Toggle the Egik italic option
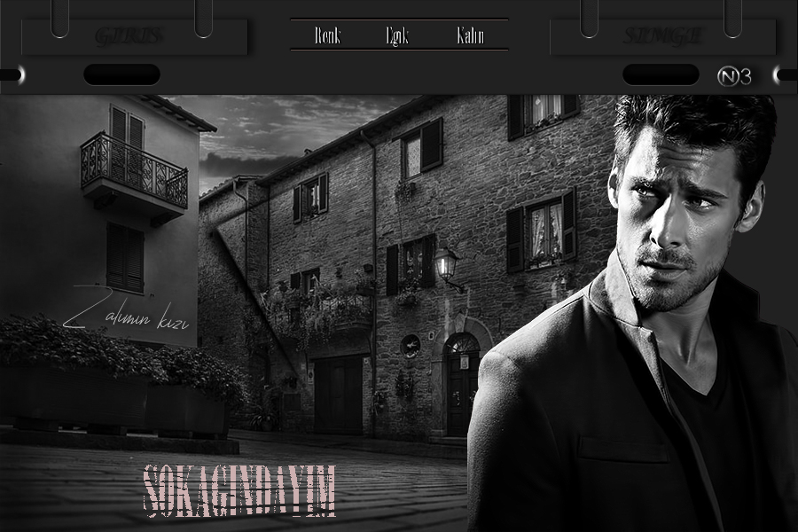This screenshot has height=532, width=798. pyautogui.click(x=397, y=36)
